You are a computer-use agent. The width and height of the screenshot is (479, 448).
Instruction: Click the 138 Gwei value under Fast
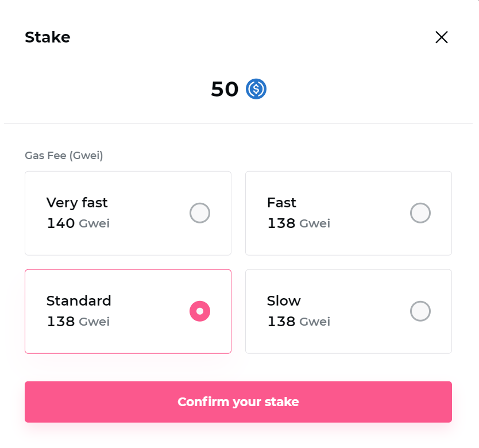(299, 223)
